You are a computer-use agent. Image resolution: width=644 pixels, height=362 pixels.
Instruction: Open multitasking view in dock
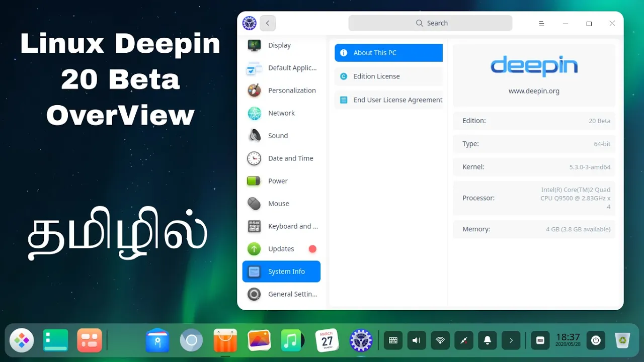[90, 340]
